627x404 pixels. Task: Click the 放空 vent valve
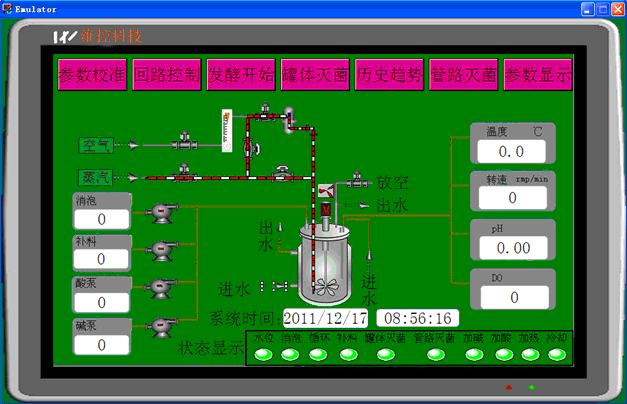[x=357, y=180]
